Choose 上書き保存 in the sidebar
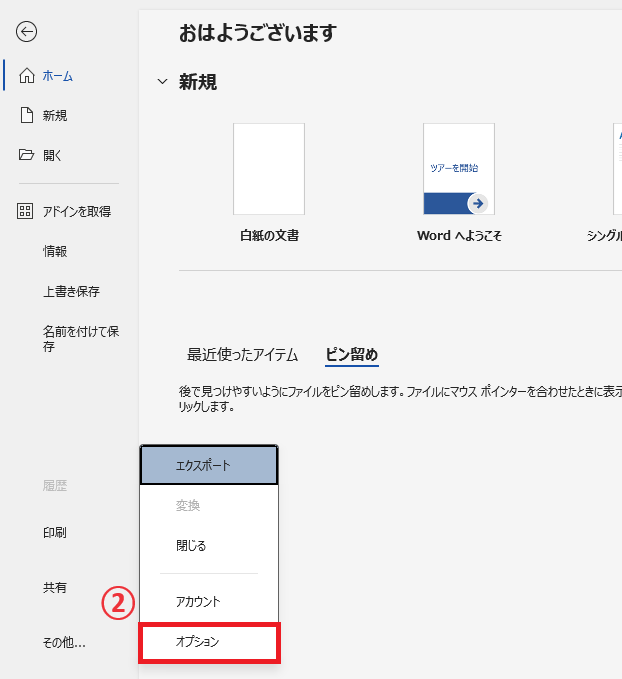 click(69, 291)
